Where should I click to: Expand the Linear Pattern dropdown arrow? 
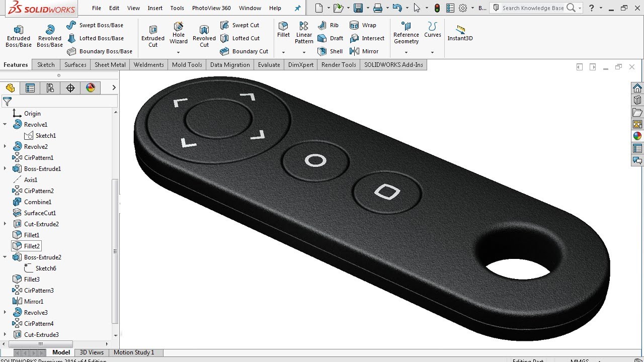[304, 52]
